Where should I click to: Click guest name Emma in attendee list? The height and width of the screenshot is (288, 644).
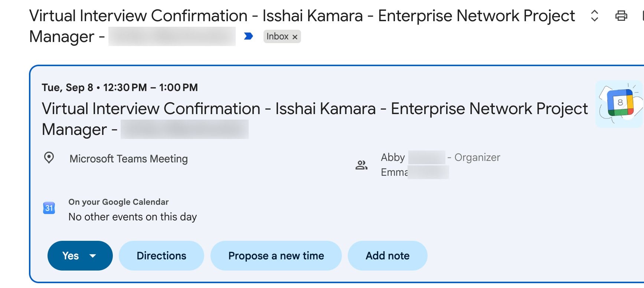[394, 172]
